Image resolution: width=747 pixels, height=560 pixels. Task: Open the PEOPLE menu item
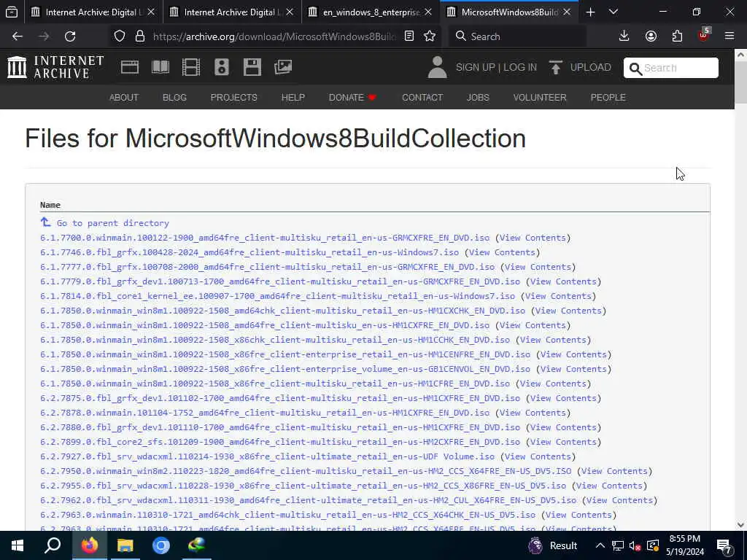[608, 97]
